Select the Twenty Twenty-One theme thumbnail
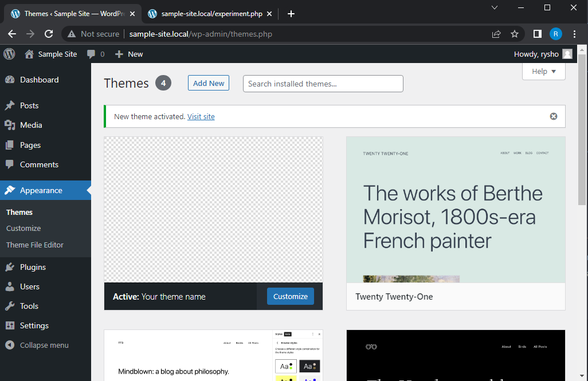588x381 pixels. coord(456,210)
